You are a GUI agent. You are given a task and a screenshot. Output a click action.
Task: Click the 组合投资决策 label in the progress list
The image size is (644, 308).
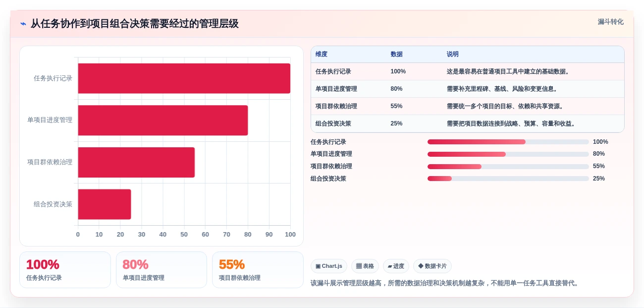[328, 179]
